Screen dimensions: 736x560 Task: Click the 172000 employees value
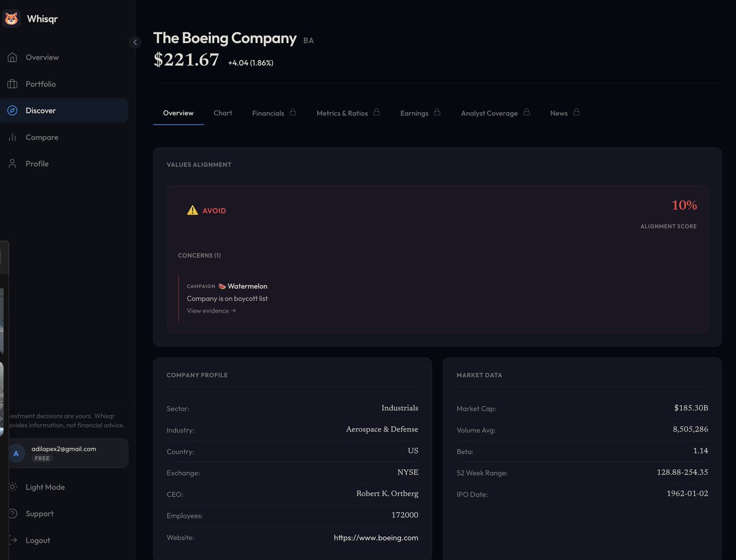pos(405,515)
